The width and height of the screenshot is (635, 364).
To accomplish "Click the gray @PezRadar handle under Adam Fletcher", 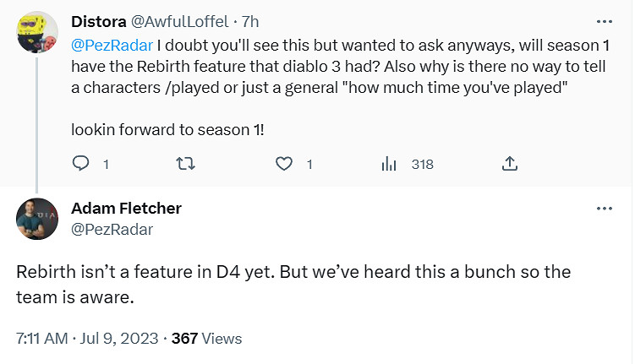I will 112,228.
